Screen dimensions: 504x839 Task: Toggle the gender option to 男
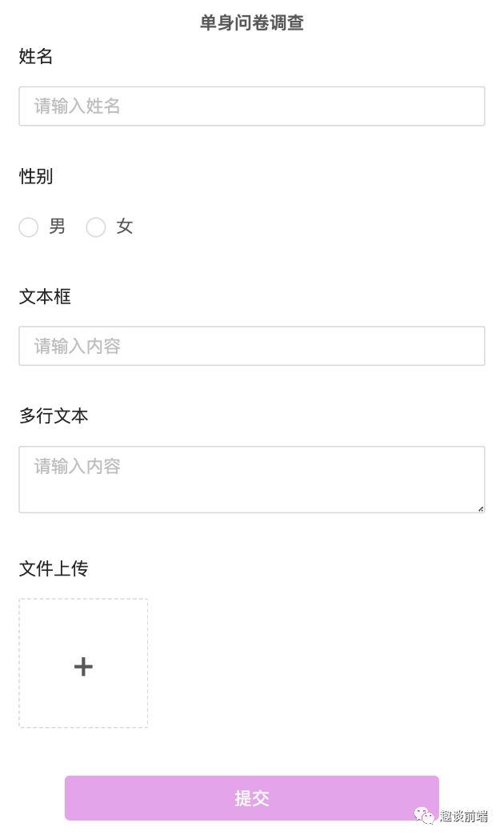click(28, 227)
